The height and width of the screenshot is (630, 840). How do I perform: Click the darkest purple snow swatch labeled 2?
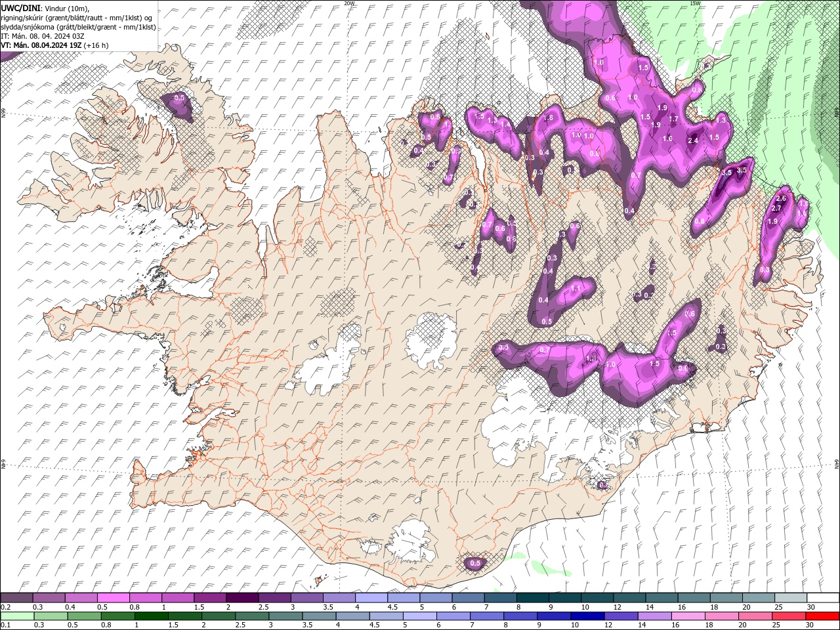[242, 598]
